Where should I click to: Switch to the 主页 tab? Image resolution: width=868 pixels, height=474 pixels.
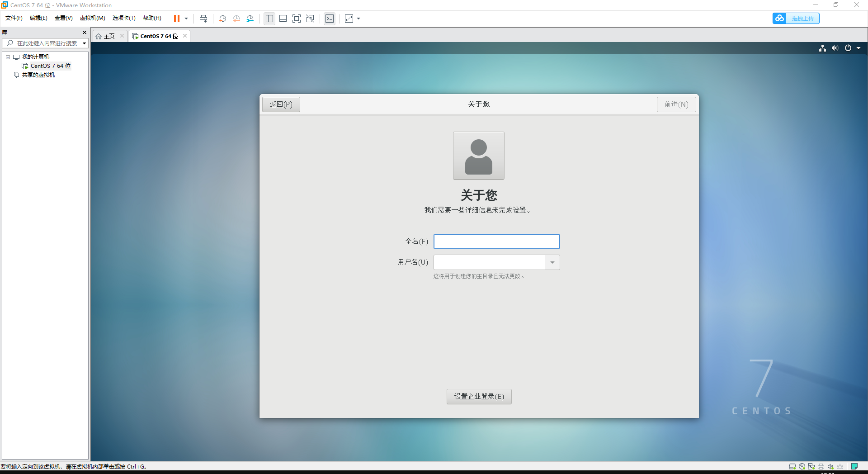[109, 36]
